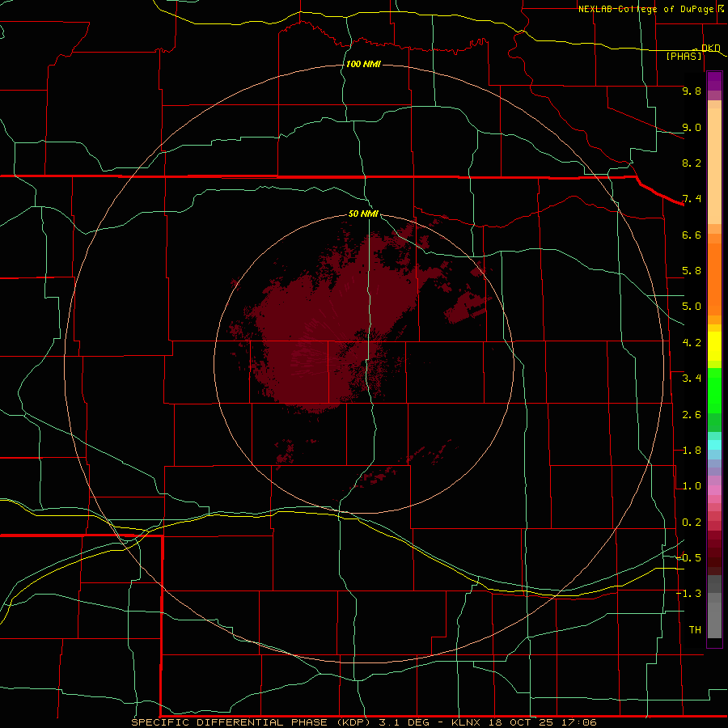Click the 9.8 color scale value
The height and width of the screenshot is (728, 728).
692,91
